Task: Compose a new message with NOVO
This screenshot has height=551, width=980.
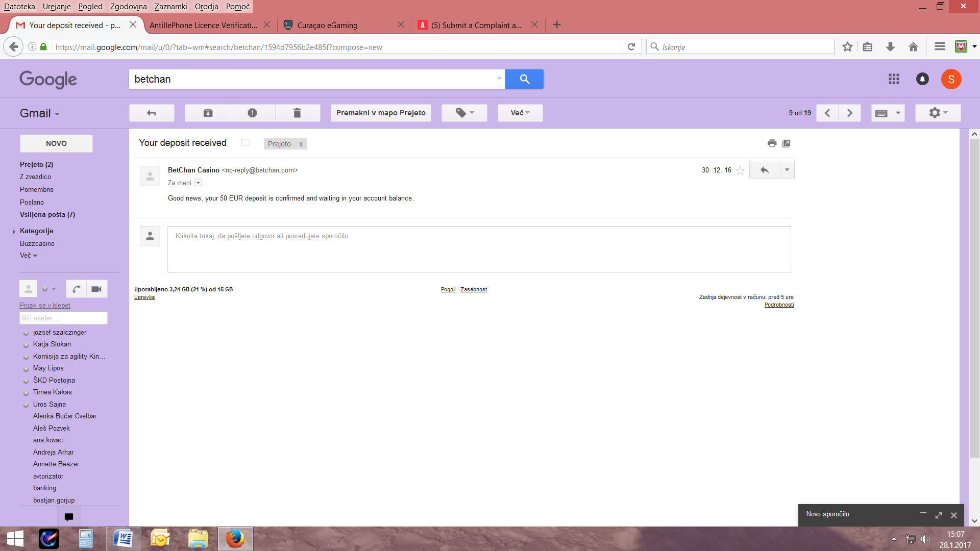Action: pyautogui.click(x=56, y=143)
